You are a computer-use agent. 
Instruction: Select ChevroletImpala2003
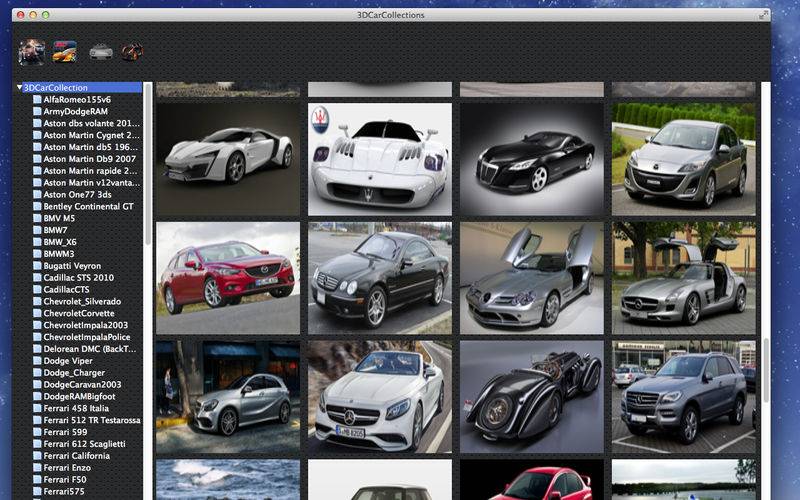86,325
